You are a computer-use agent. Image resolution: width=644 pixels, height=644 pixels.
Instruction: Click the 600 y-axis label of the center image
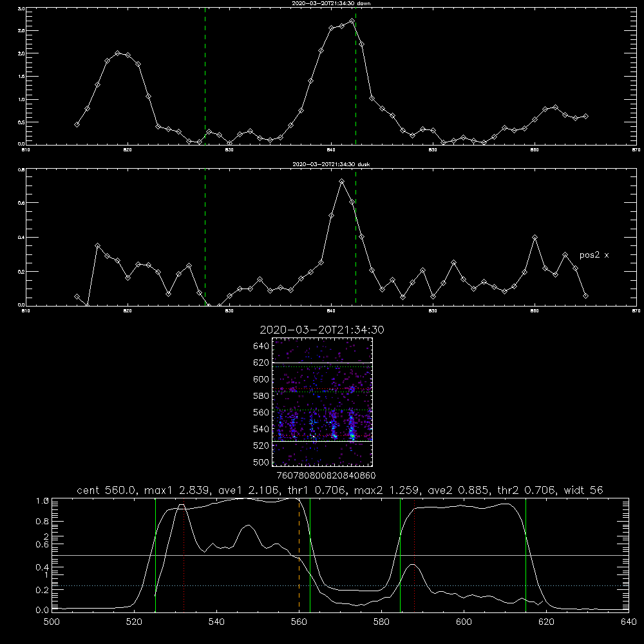point(261,379)
